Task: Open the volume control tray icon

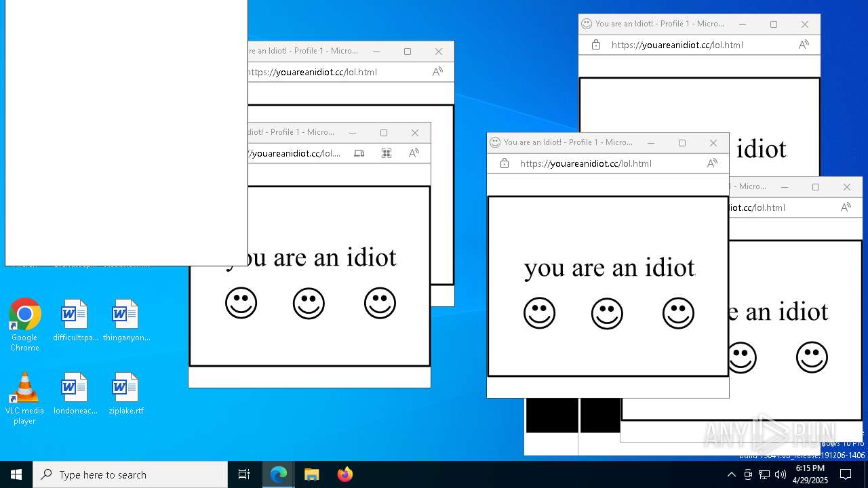Action: (781, 474)
